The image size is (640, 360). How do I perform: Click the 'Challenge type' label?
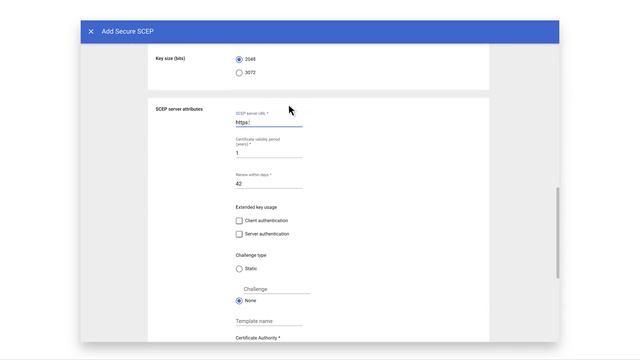[251, 255]
